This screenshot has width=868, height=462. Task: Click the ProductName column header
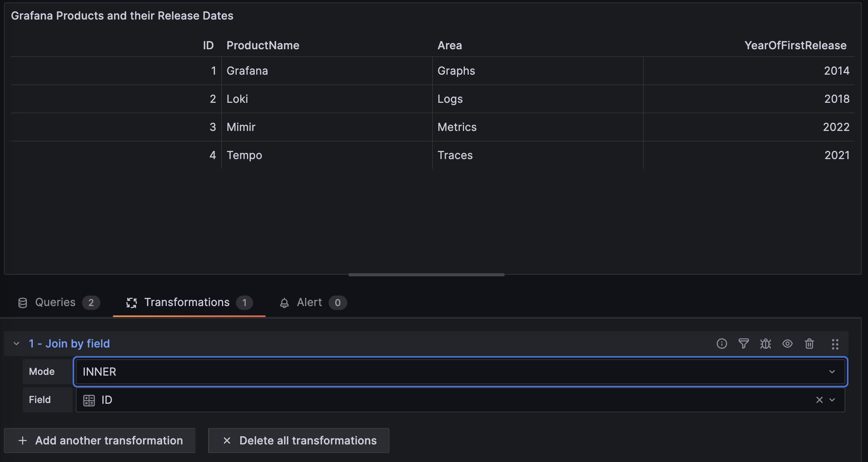[x=263, y=45]
